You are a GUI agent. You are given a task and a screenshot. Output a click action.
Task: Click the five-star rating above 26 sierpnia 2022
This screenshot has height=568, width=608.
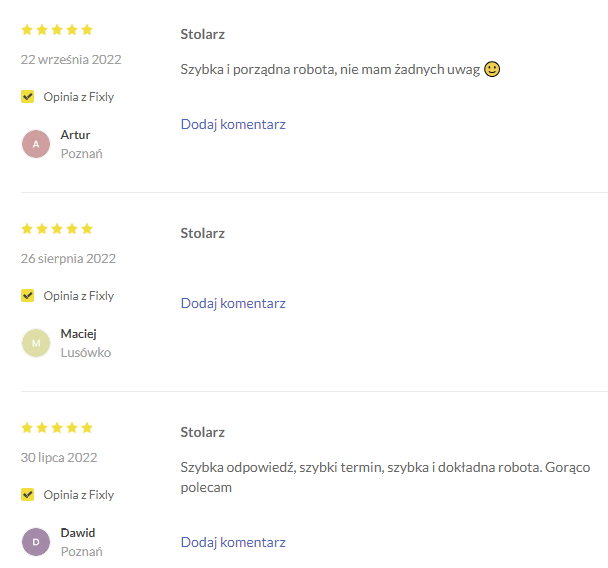(57, 229)
